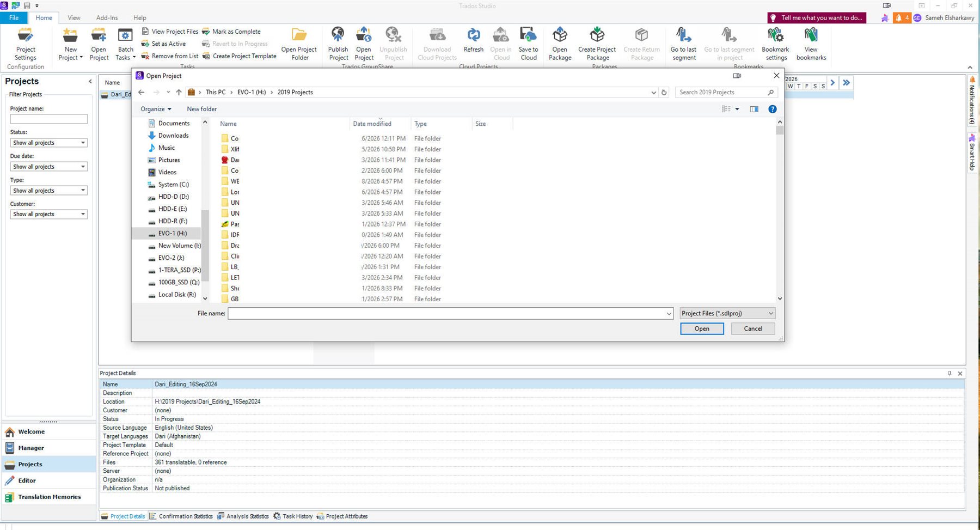This screenshot has width=980, height=530.
Task: Open a project package
Action: [560, 42]
